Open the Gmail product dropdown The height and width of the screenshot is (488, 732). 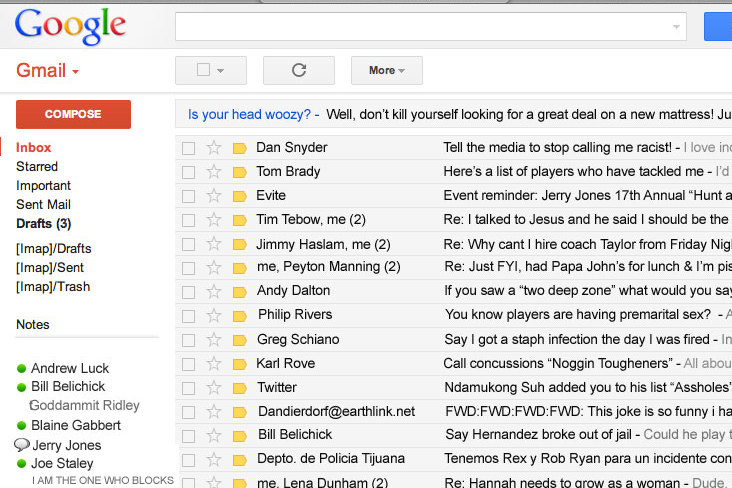(x=47, y=71)
